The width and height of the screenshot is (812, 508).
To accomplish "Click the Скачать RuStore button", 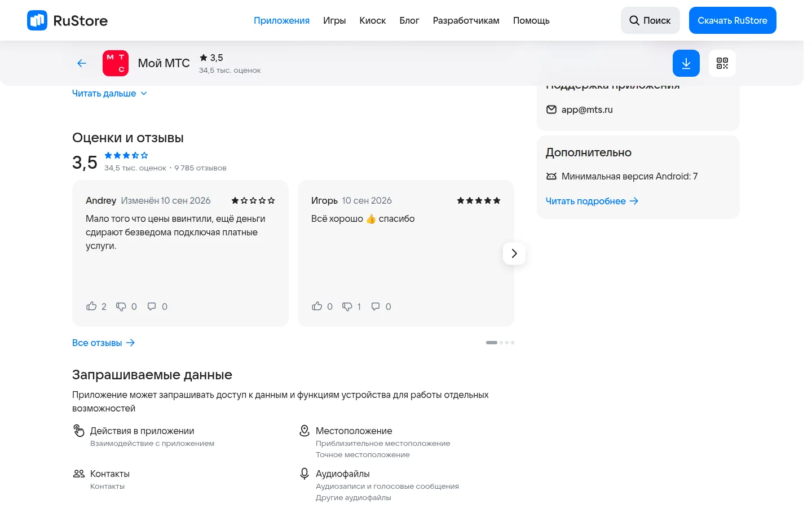I will [732, 20].
